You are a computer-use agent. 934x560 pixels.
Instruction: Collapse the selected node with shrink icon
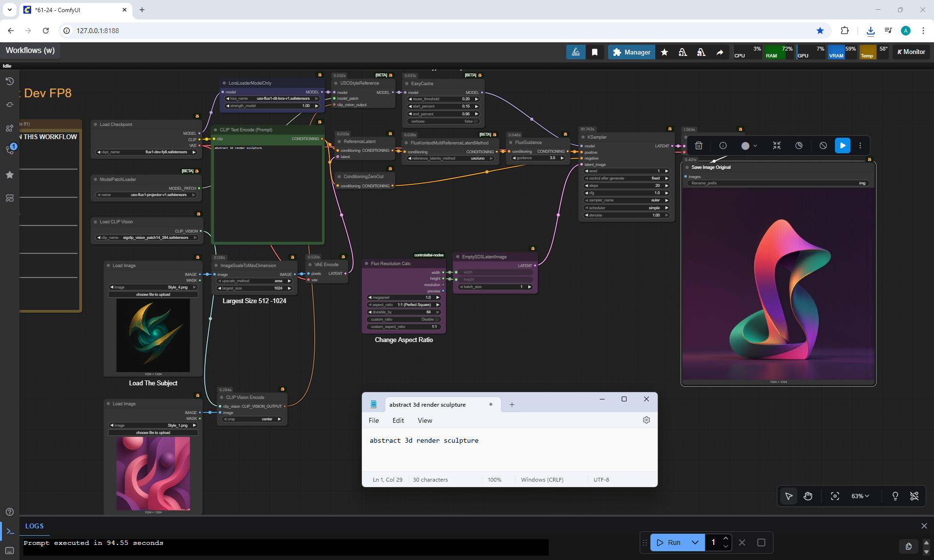(x=776, y=145)
